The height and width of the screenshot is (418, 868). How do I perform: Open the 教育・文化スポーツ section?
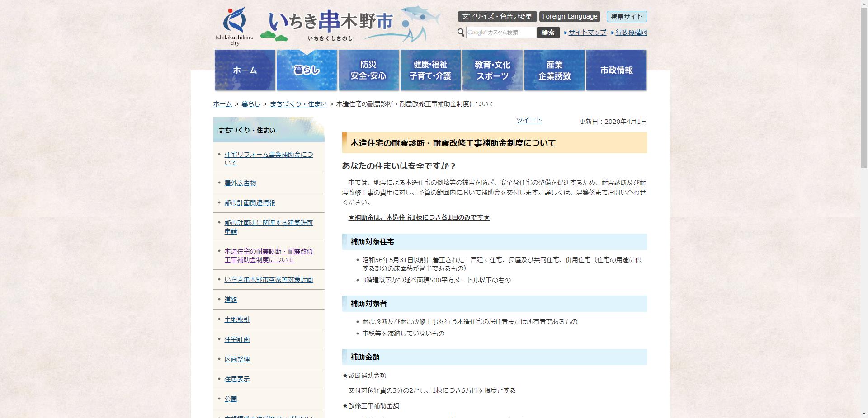tap(492, 70)
